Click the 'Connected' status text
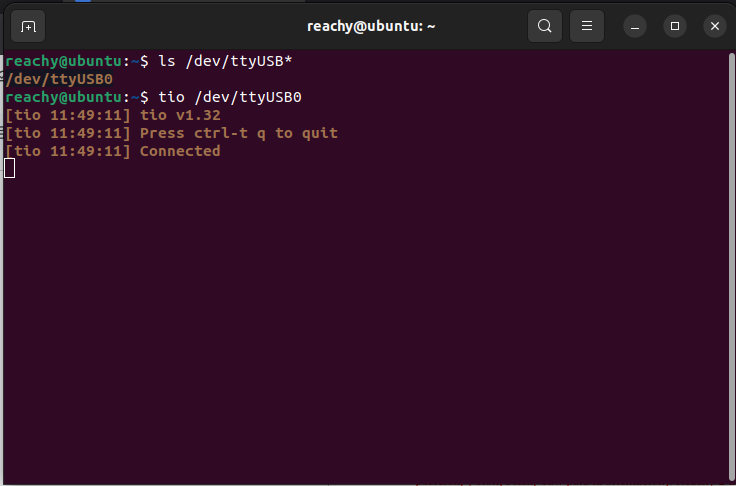The image size is (736, 486). [x=180, y=151]
